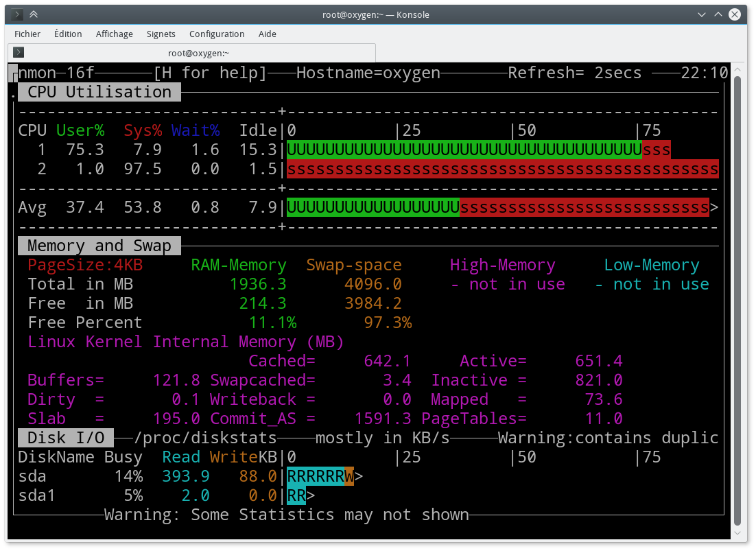
Task: Click the Konsole window menu icon
Action: coord(17,14)
